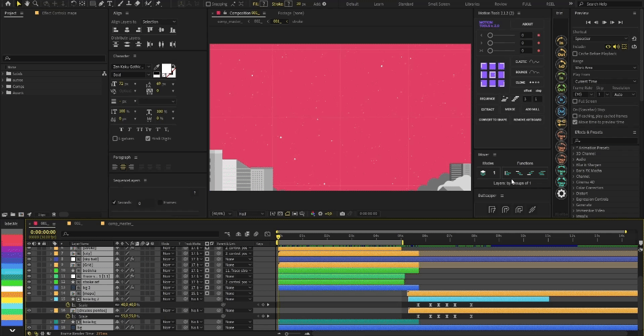Click the first Buttcapper cap icon
The width and height of the screenshot is (644, 336).
pyautogui.click(x=492, y=210)
